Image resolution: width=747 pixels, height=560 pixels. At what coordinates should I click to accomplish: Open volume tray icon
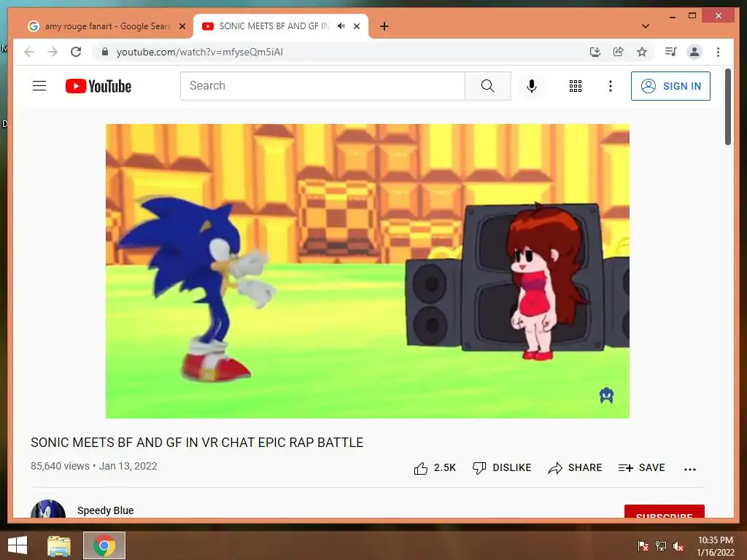pos(678,545)
